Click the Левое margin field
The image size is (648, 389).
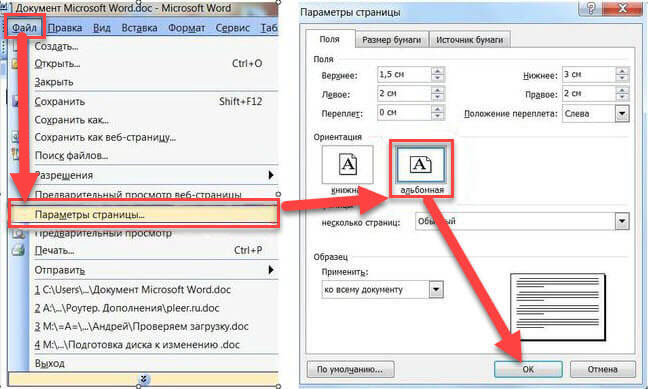pos(404,94)
